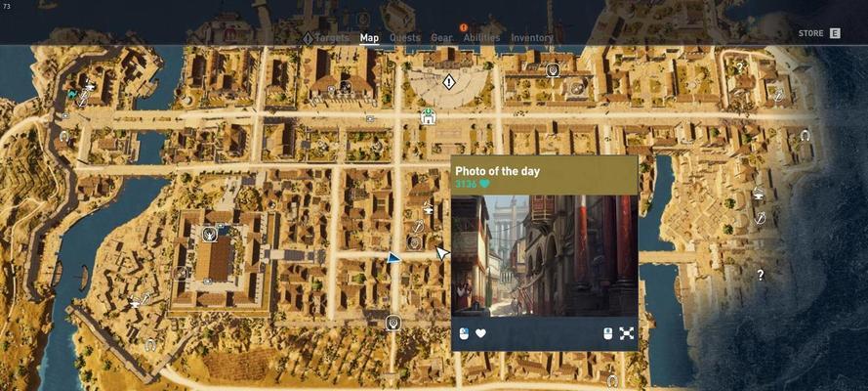Select the circular icon at the compound's west wall

[181, 273]
